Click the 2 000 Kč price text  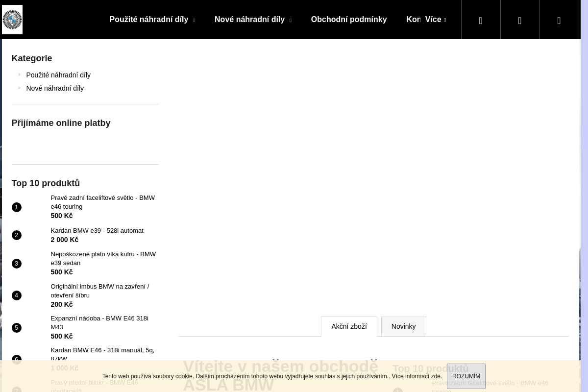[64, 240]
